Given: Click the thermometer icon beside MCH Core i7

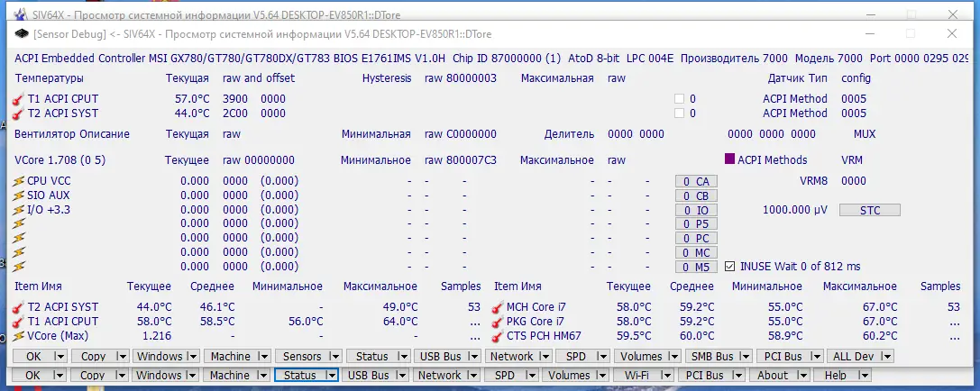Looking at the screenshot, I should pos(498,307).
